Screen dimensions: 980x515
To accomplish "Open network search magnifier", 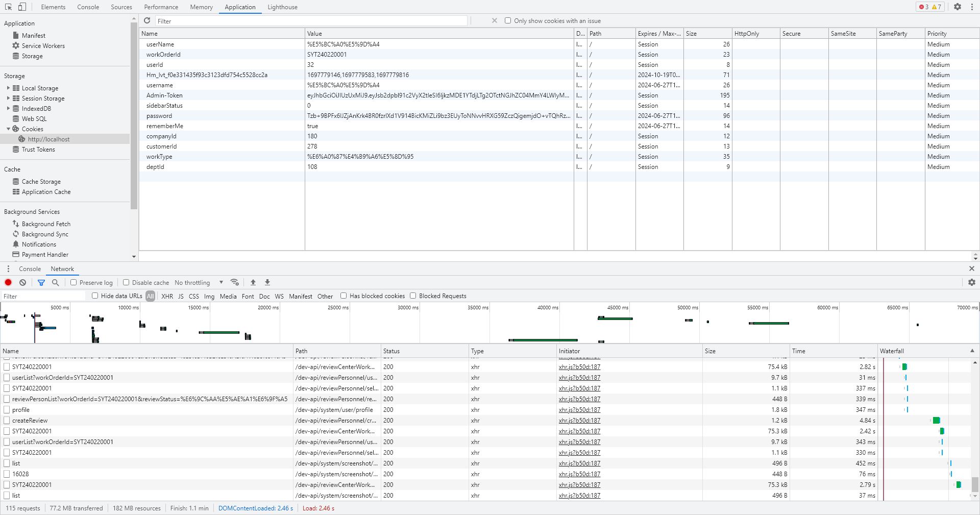I will coord(56,282).
